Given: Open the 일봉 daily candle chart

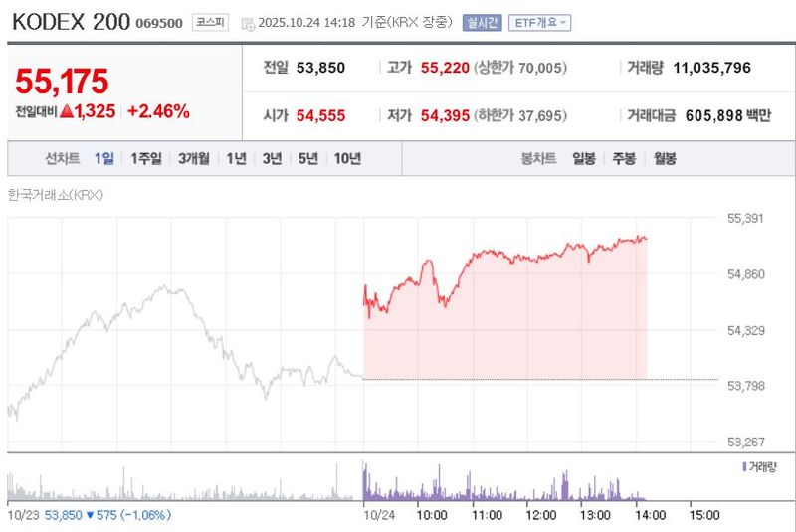Looking at the screenshot, I should click(x=584, y=158).
